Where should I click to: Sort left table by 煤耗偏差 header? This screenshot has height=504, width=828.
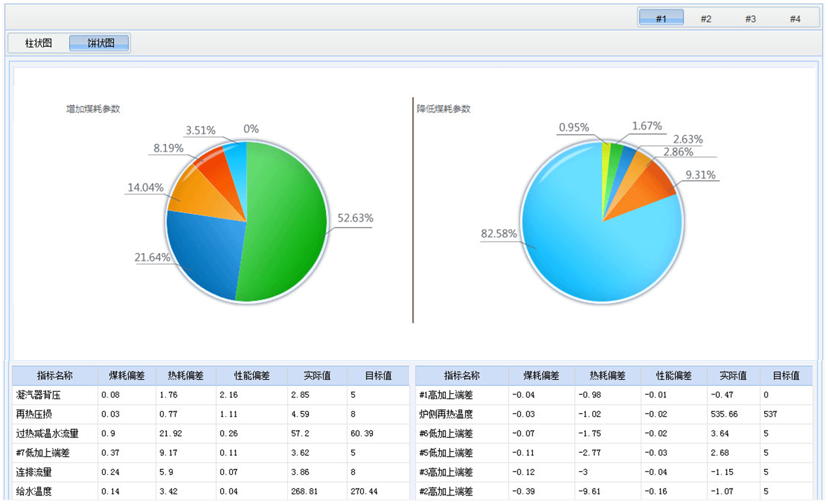tap(127, 376)
